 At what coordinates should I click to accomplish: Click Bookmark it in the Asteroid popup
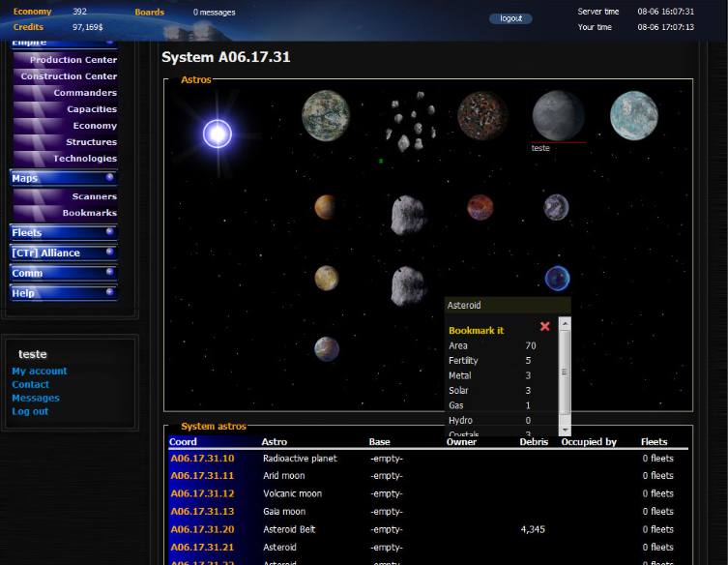pos(476,330)
